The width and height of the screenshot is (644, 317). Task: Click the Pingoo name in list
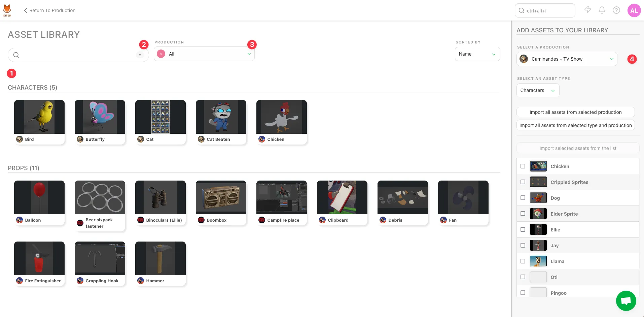coord(559,293)
